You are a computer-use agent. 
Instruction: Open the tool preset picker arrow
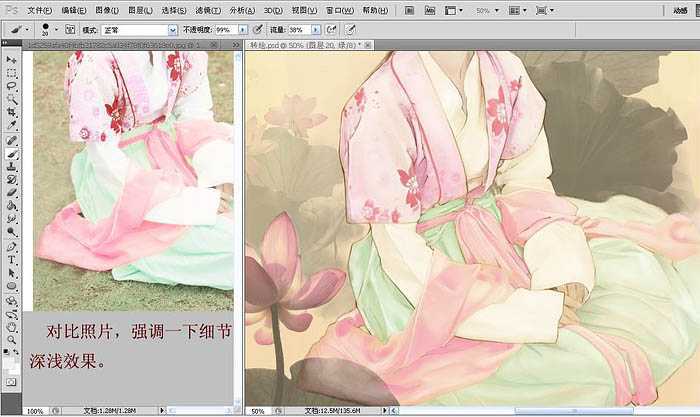[27, 30]
